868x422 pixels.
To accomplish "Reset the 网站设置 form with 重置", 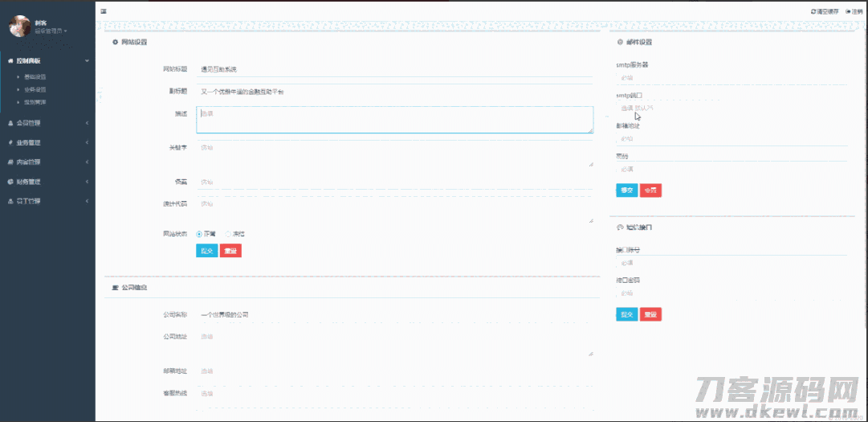I will tap(230, 251).
